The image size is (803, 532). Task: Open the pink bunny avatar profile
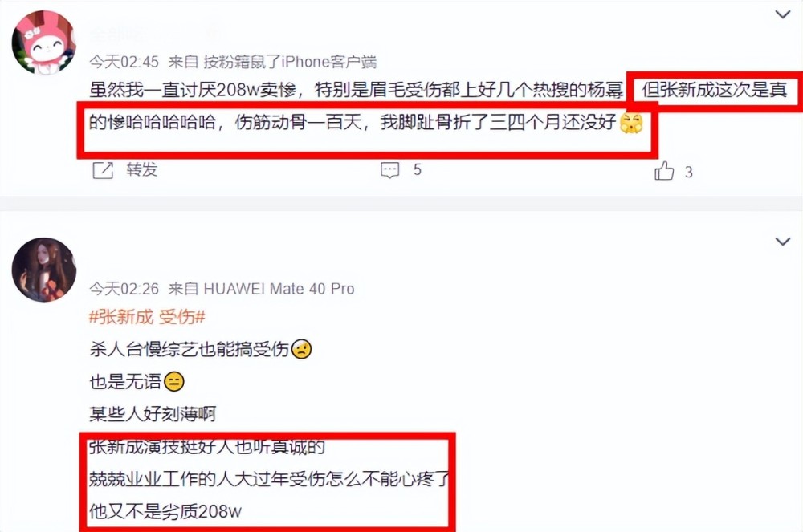pyautogui.click(x=44, y=43)
